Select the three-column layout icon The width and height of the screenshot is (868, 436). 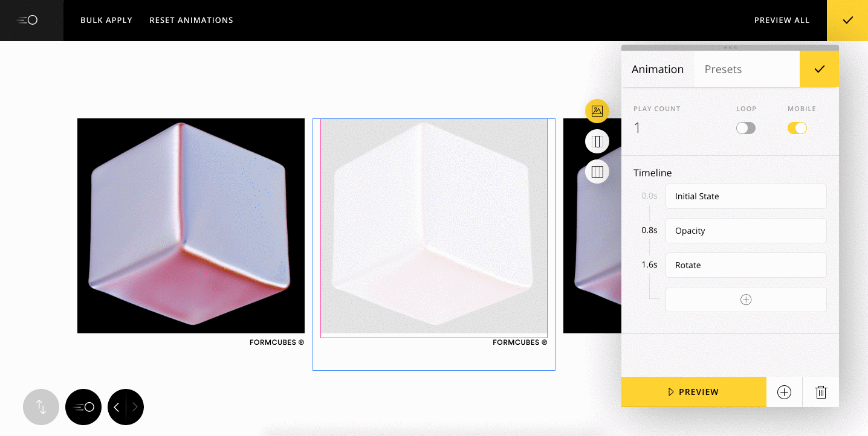(597, 172)
